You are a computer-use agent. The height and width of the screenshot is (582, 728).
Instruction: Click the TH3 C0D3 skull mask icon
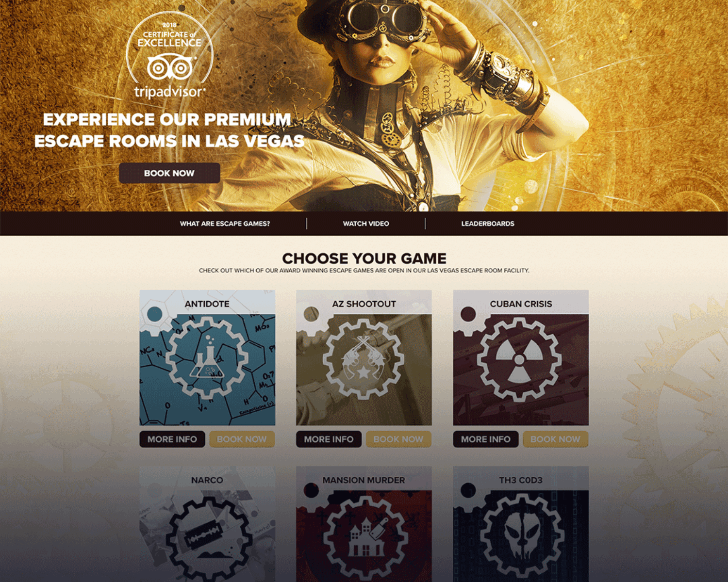(521, 537)
